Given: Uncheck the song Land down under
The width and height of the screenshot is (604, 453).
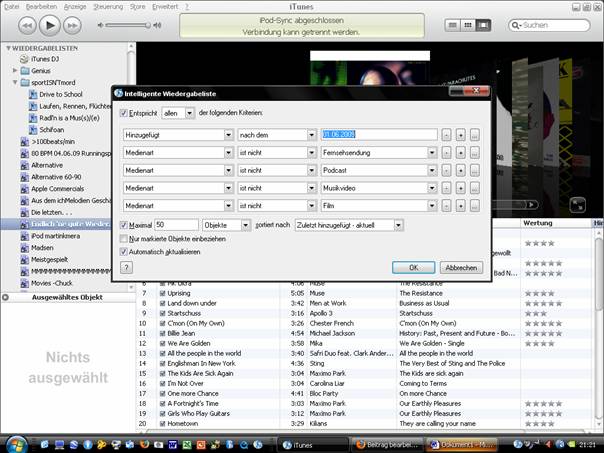Looking at the screenshot, I should pos(163,304).
